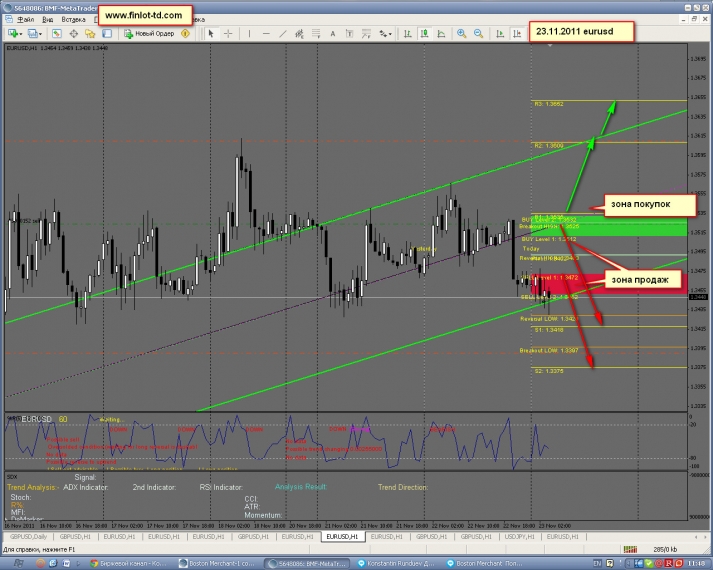Screen dimensions: 713x570
Task: Click the Trend Direction label
Action: tap(403, 487)
